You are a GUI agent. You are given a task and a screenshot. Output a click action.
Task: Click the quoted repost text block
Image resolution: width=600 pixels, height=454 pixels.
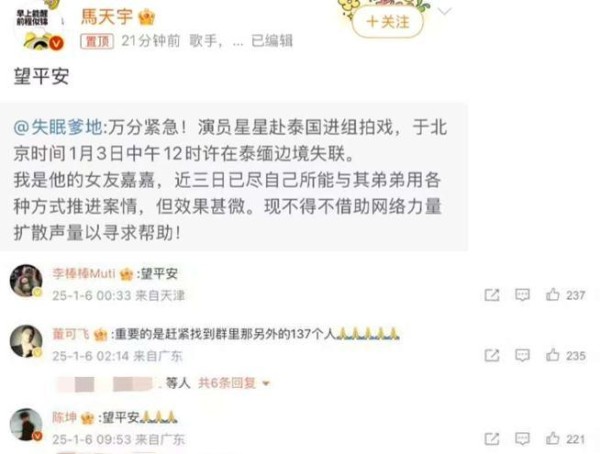pos(233,177)
